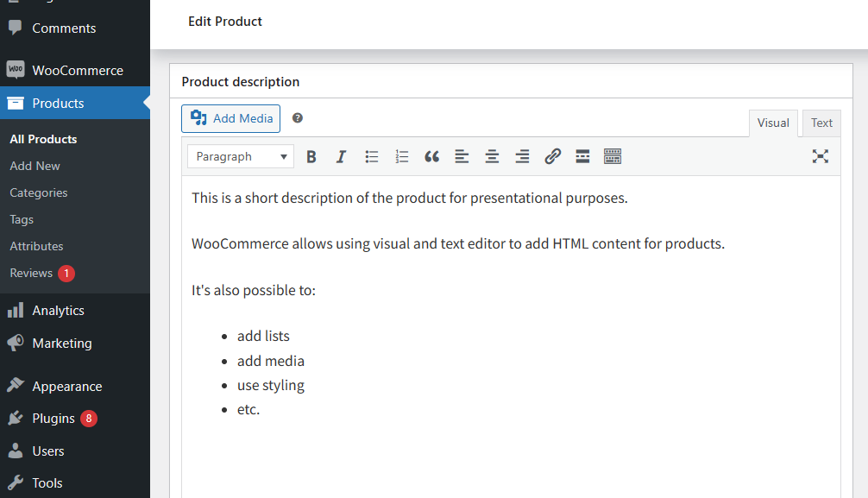Align text to the left

click(x=462, y=157)
